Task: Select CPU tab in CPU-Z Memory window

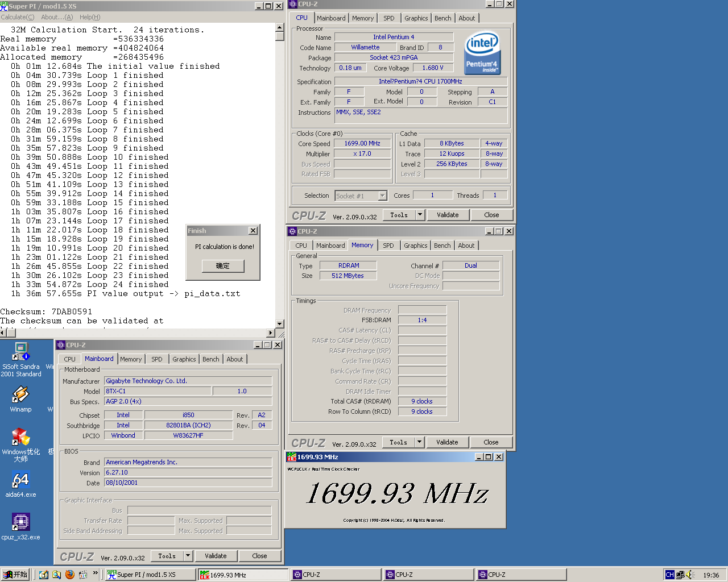Action: (301, 246)
